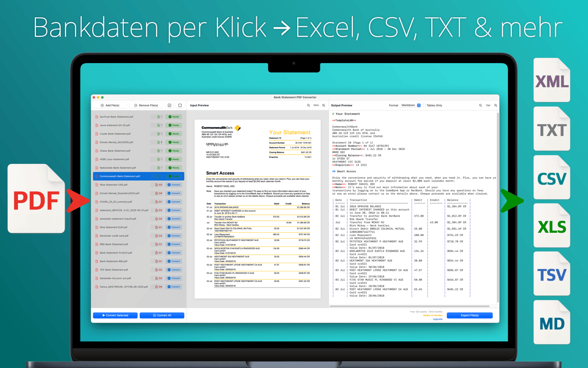Screen dimensions: 588x368
Task: Click the Output Preview vertical scrollbar
Action: click(498, 207)
